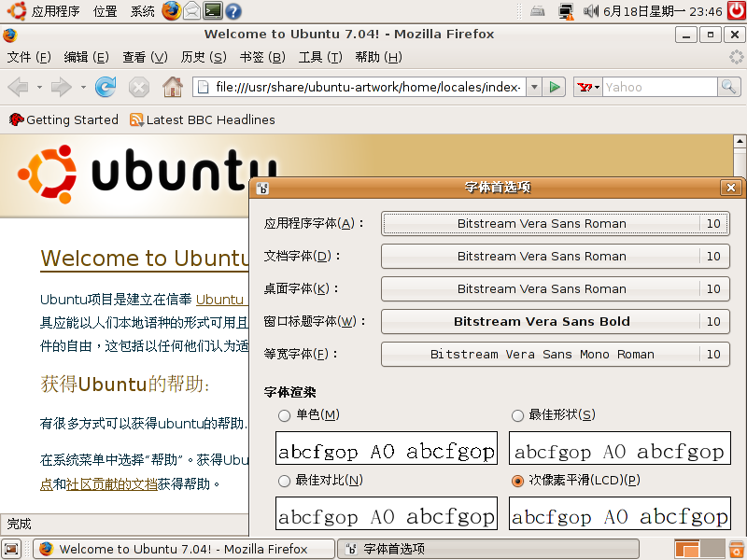The image size is (747, 560).
Task: Open the 应用程序 panel menu
Action: pos(55,11)
